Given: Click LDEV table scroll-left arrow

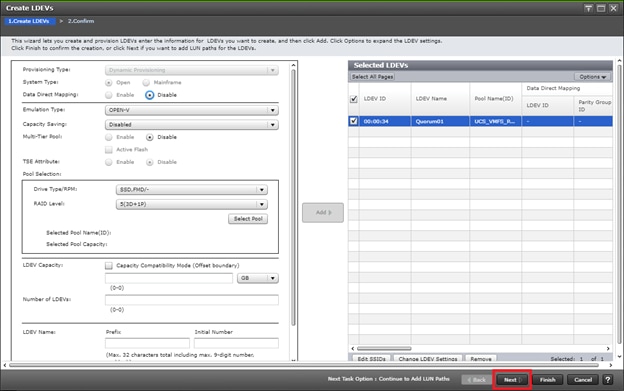Looking at the screenshot, I should (352, 348).
